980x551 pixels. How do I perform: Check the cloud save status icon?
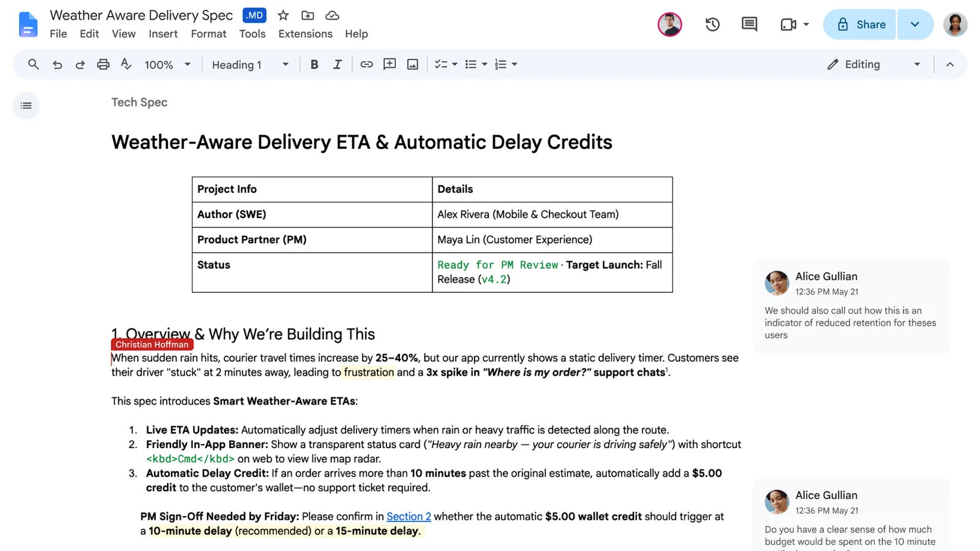[x=332, y=15]
